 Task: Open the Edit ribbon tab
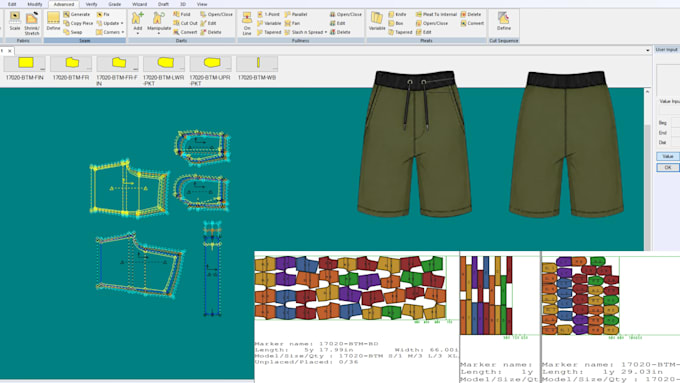pyautogui.click(x=12, y=4)
